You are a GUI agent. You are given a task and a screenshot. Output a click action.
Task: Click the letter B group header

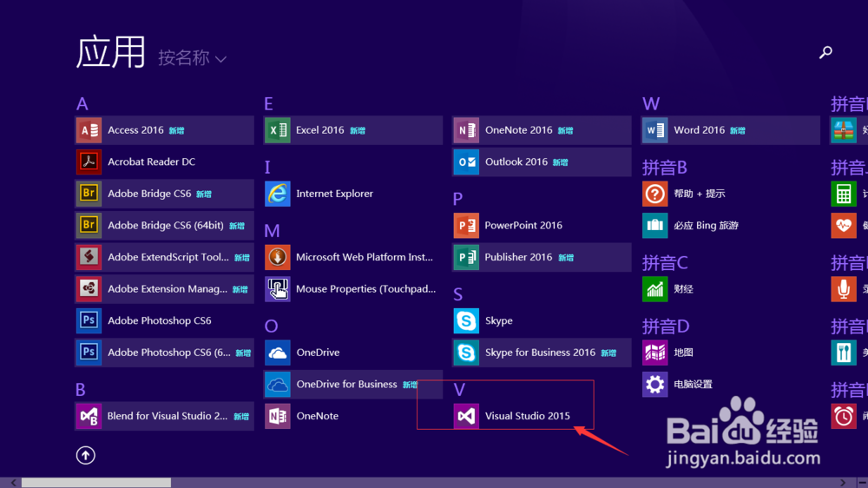point(81,390)
